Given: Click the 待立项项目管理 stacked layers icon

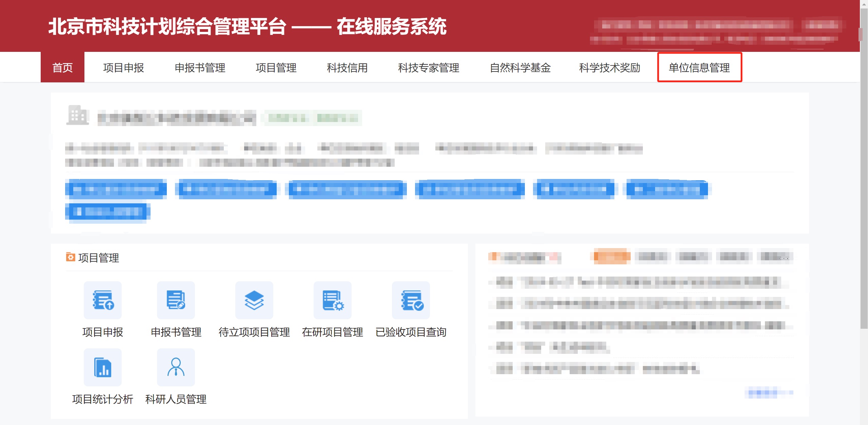Looking at the screenshot, I should (x=254, y=300).
